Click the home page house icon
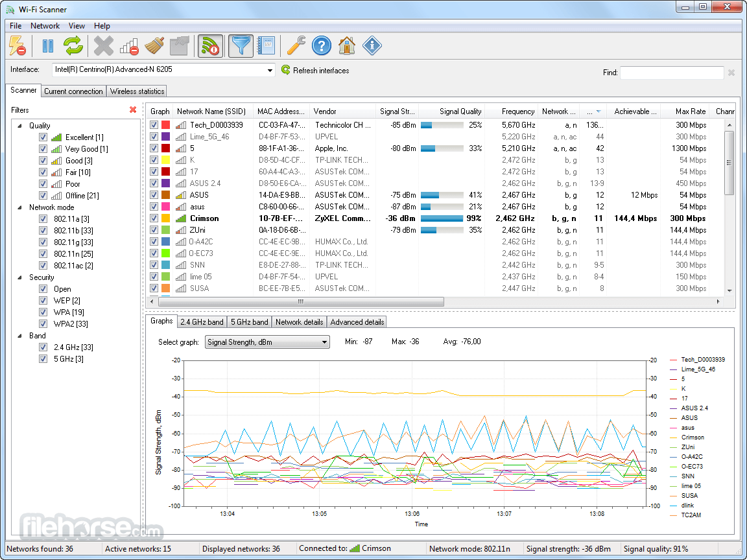747x560 pixels. click(347, 46)
